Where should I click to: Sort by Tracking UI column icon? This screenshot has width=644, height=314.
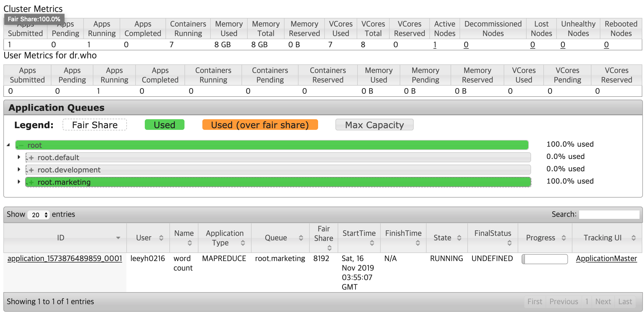(x=633, y=238)
